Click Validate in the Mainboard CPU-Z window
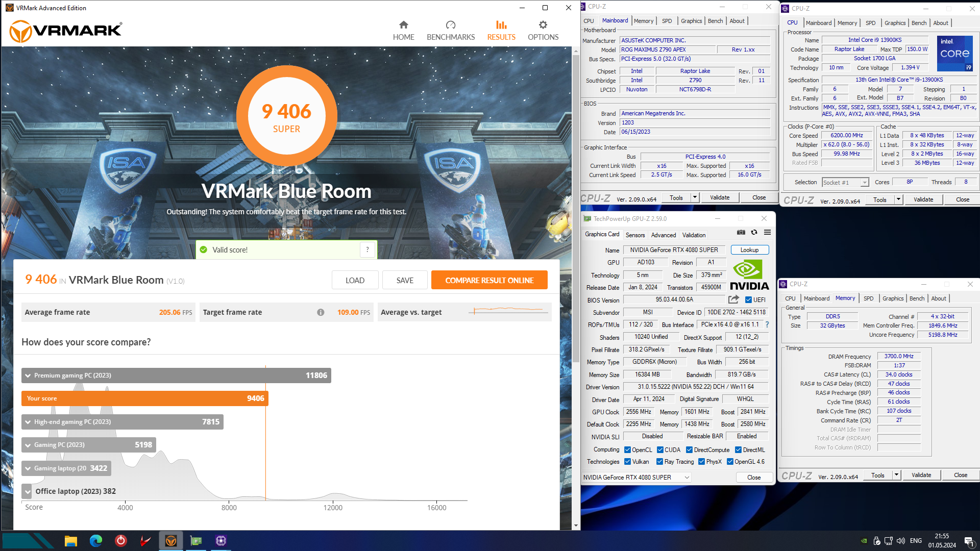Viewport: 980px width, 551px height. pos(720,197)
